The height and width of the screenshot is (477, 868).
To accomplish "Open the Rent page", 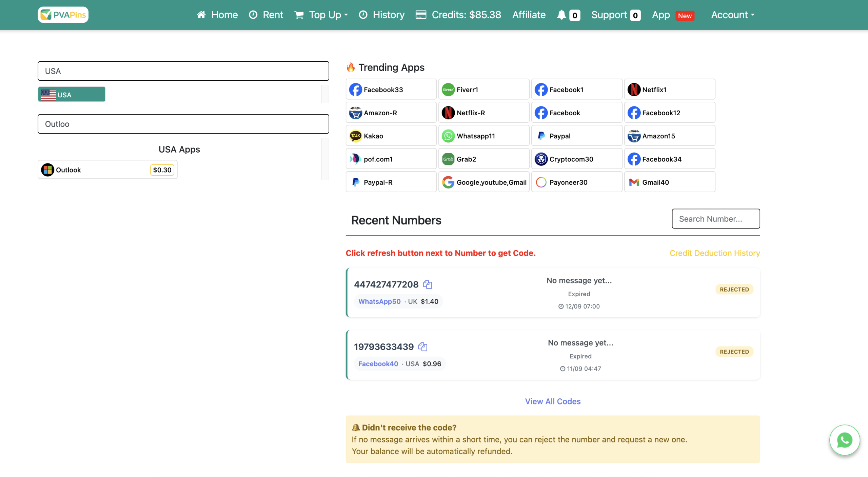I will click(266, 15).
